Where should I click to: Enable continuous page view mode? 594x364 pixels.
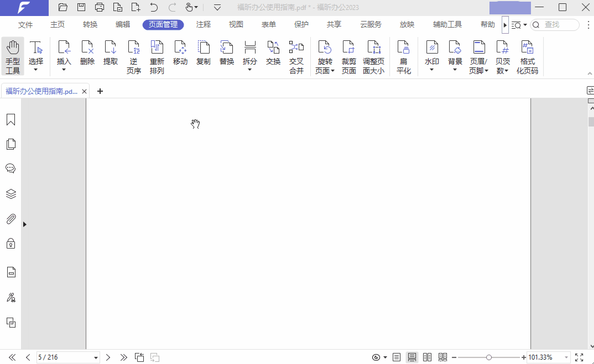pos(412,357)
